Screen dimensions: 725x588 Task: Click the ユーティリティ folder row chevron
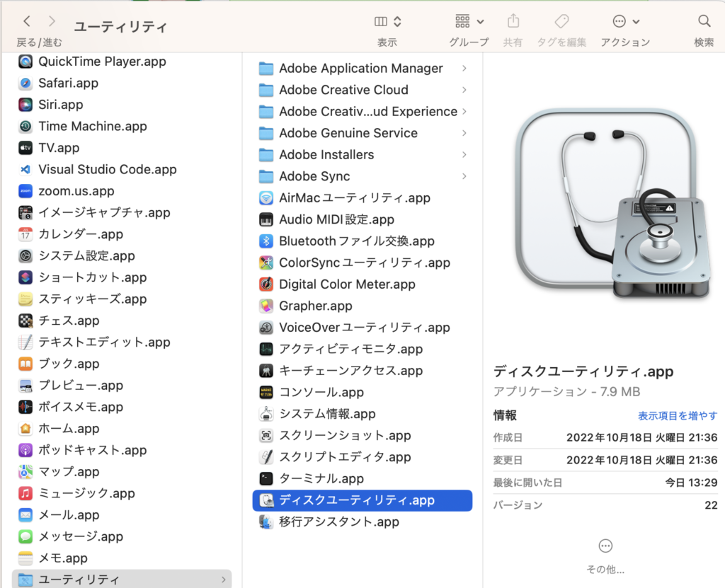[x=223, y=580]
